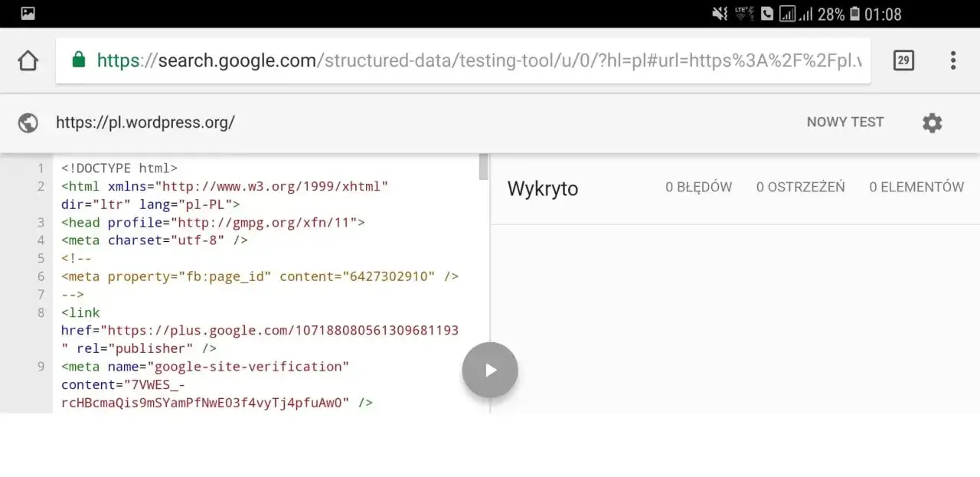This screenshot has width=980, height=477.
Task: Tap the battery indicator showing 28%
Action: click(835, 13)
